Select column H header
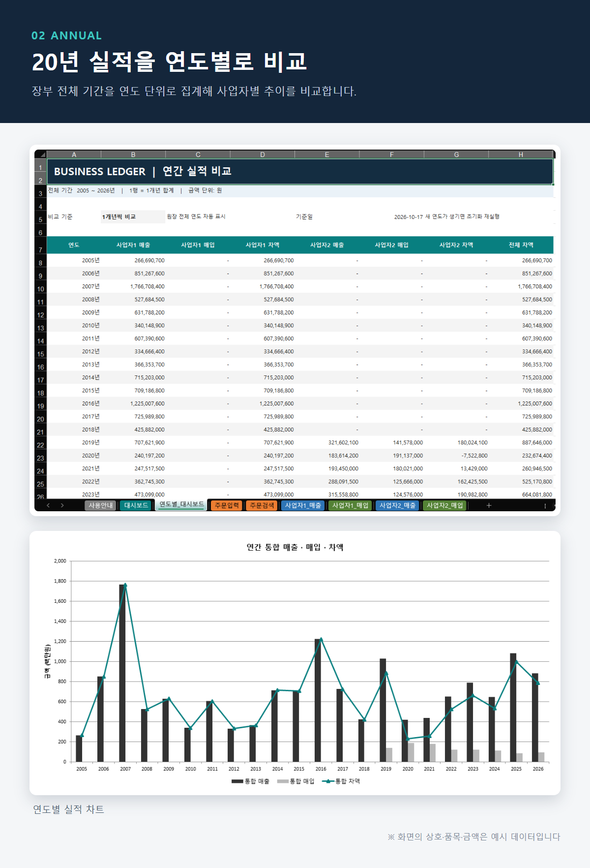The width and height of the screenshot is (590, 868). (x=521, y=155)
